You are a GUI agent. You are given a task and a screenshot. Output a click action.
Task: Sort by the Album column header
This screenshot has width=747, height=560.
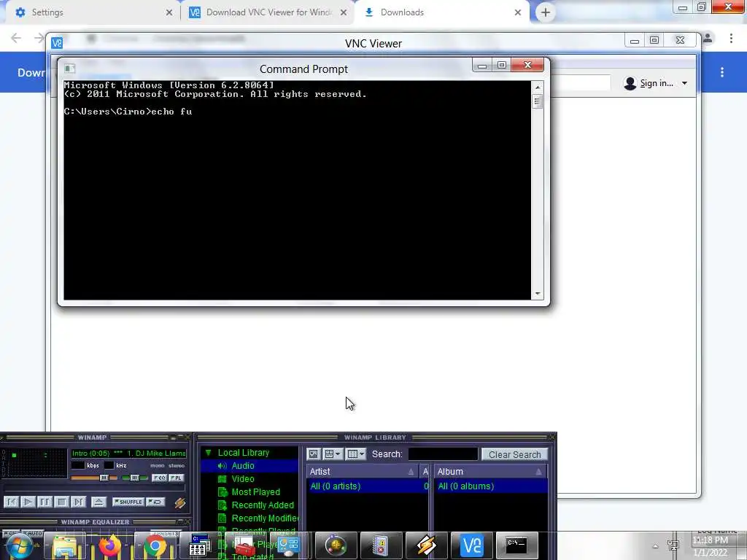[490, 472]
